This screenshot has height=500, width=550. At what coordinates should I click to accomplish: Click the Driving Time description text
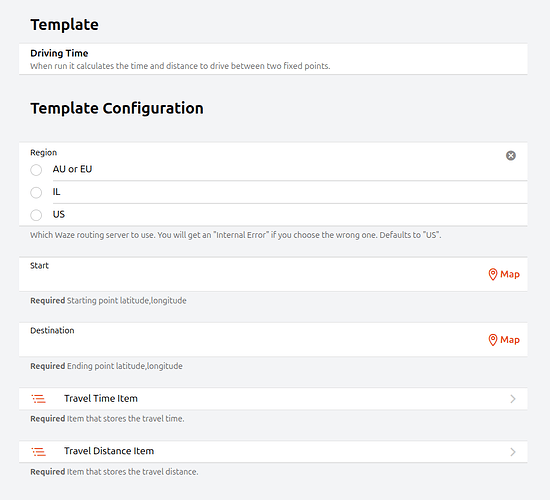(x=180, y=66)
